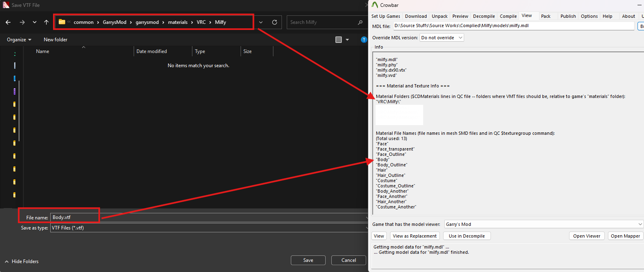
Task: Switch to the Options tab
Action: [589, 16]
